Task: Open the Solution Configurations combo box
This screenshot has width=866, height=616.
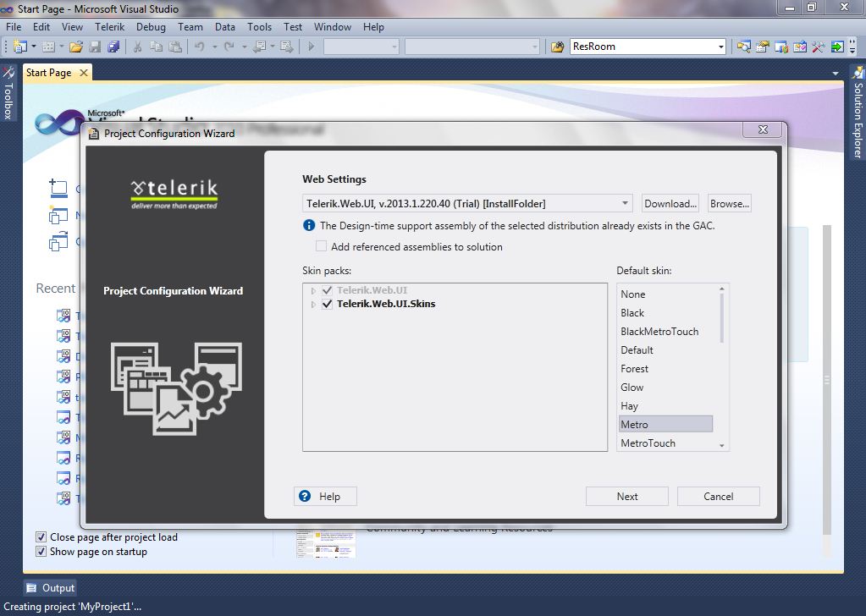Action: pos(361,47)
